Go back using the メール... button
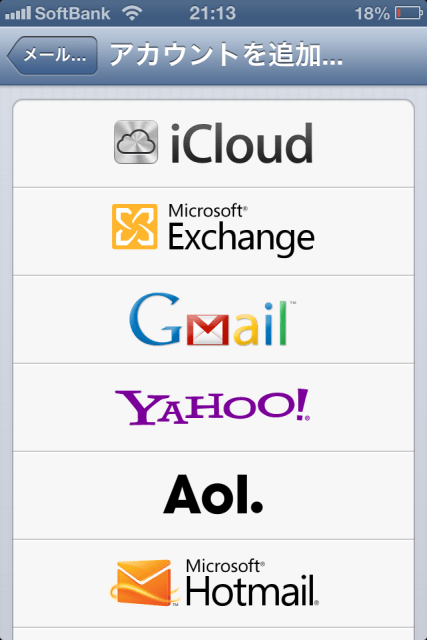The width and height of the screenshot is (427, 640). [52, 56]
